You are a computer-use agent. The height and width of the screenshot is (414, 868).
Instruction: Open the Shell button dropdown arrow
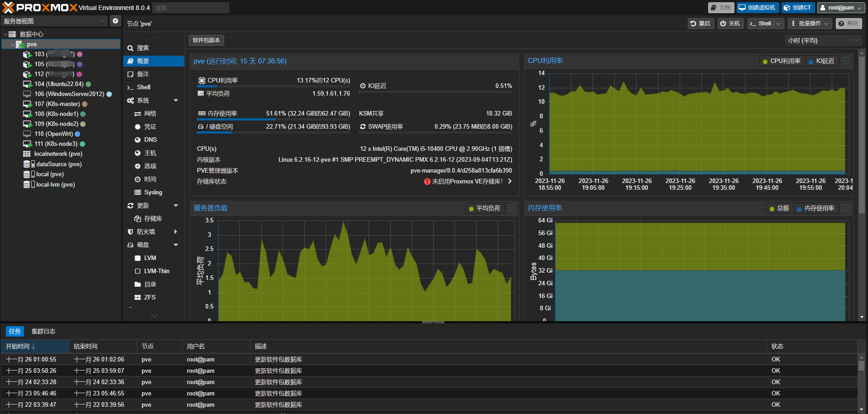(x=778, y=24)
